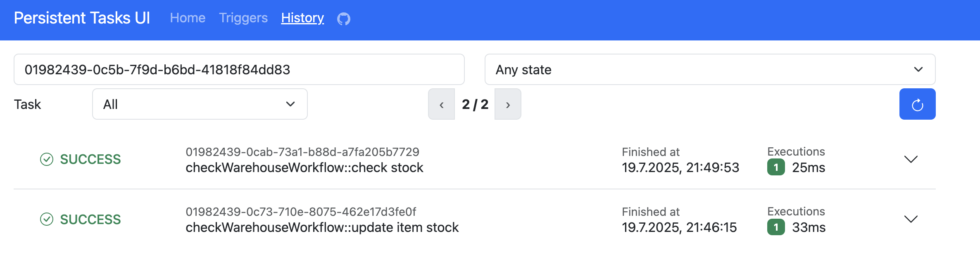Open the History tab
This screenshot has height=274, width=980.
tap(302, 18)
